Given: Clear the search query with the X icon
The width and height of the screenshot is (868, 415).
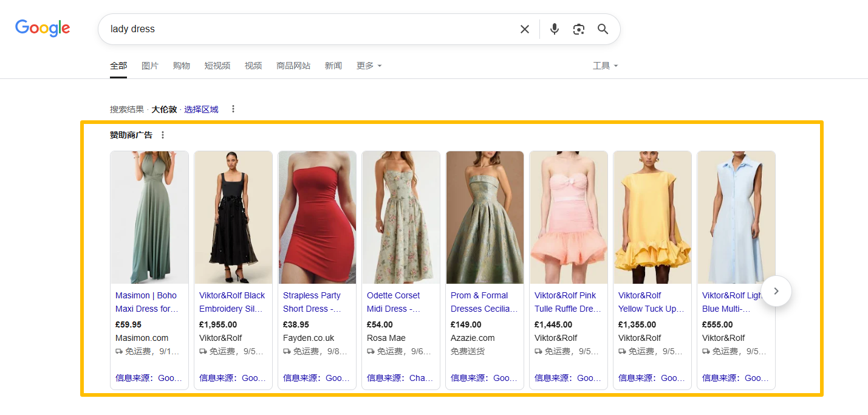Looking at the screenshot, I should [x=524, y=29].
